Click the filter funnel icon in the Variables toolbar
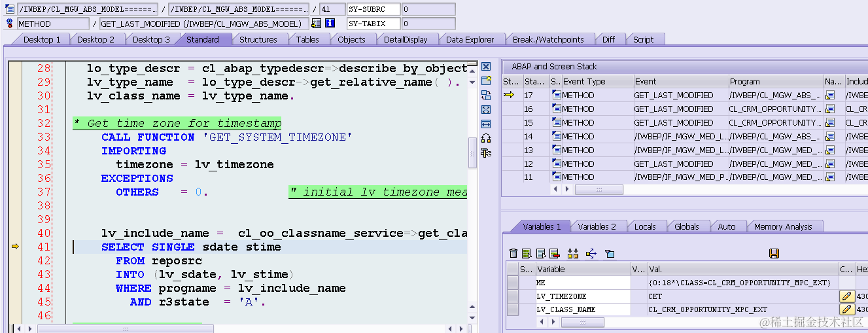The image size is (868, 333). click(610, 253)
